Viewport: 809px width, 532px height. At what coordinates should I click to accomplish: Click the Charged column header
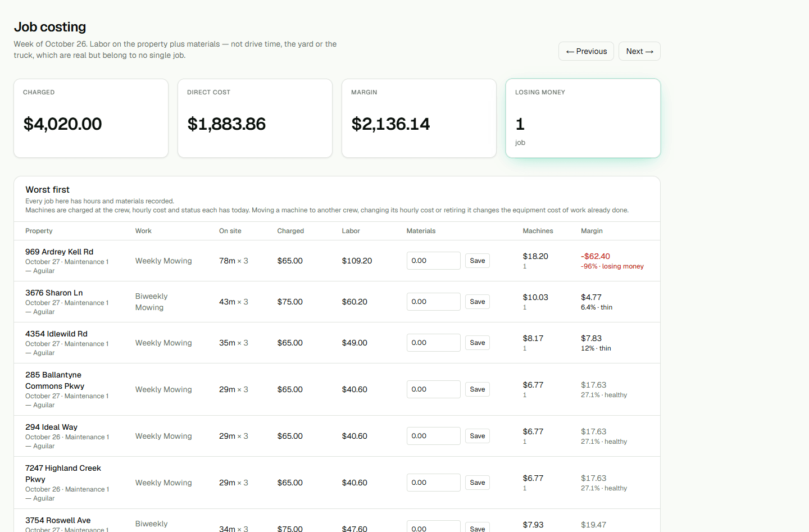point(290,231)
